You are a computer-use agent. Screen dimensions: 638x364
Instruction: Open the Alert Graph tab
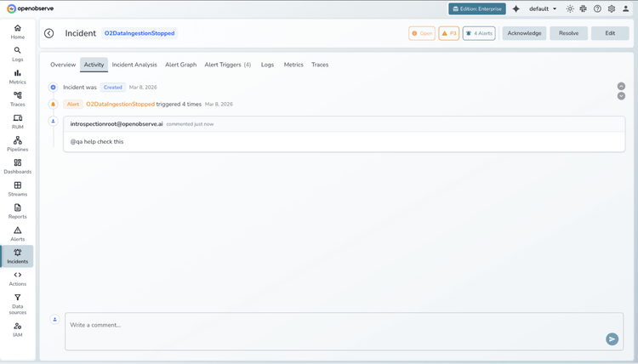[180, 65]
